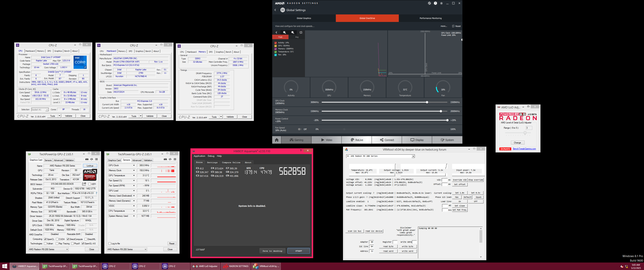Refresh in GPU-Z Graphics Card window
The height and width of the screenshot is (270, 644).
(x=92, y=159)
